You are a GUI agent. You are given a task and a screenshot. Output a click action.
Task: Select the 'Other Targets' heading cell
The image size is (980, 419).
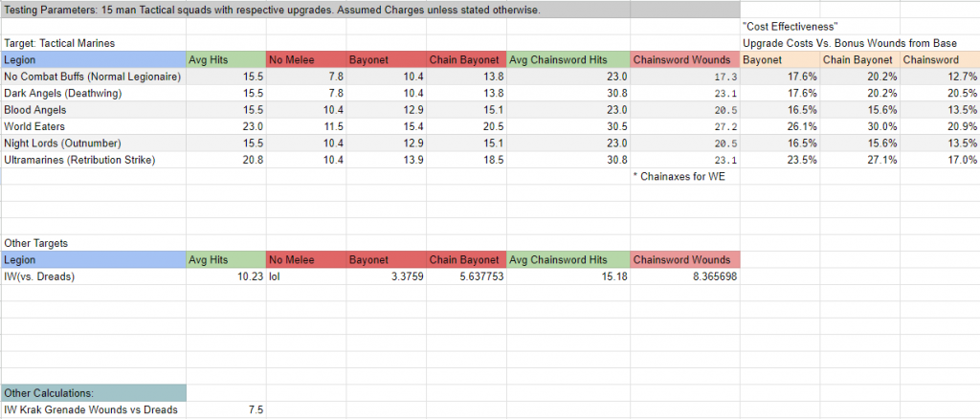point(36,243)
